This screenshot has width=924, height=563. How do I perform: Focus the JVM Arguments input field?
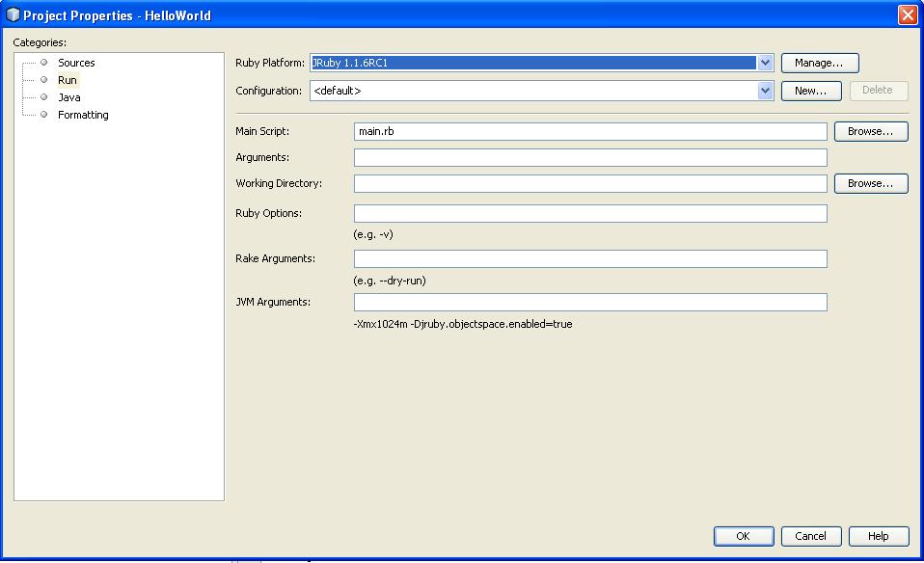[x=590, y=302]
